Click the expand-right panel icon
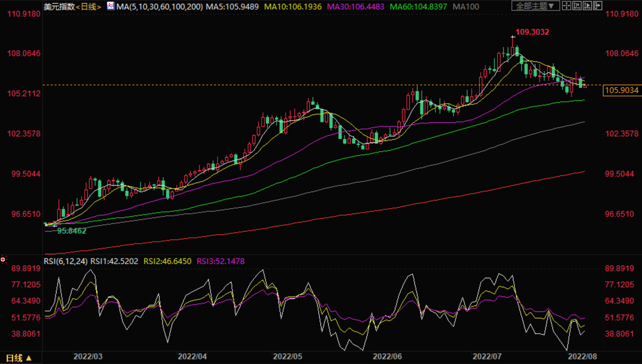642x364 pixels. pos(598,6)
